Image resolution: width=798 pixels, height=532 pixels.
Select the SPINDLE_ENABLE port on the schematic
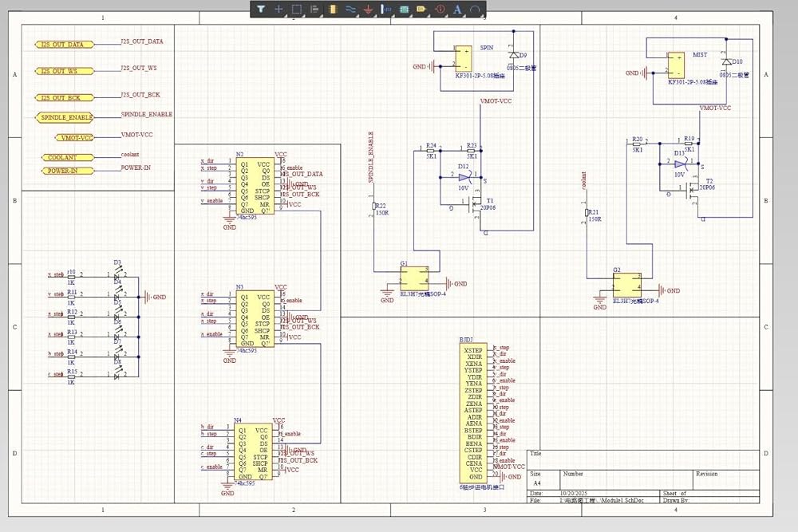tap(65, 117)
